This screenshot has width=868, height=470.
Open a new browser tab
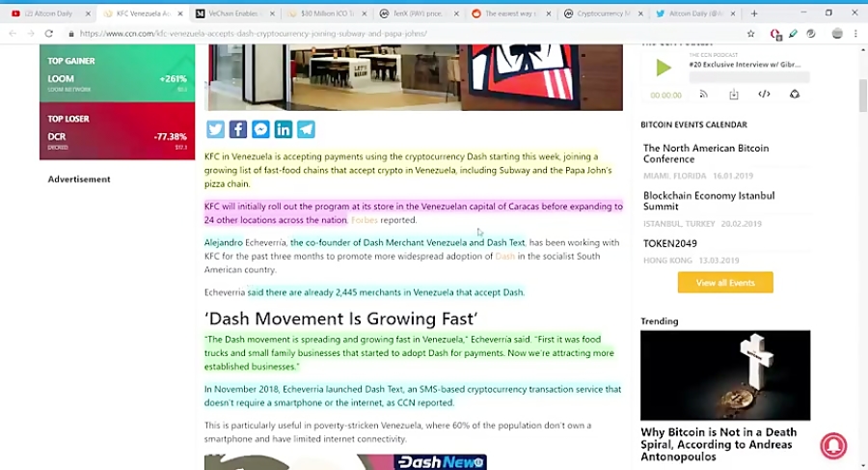pos(754,14)
